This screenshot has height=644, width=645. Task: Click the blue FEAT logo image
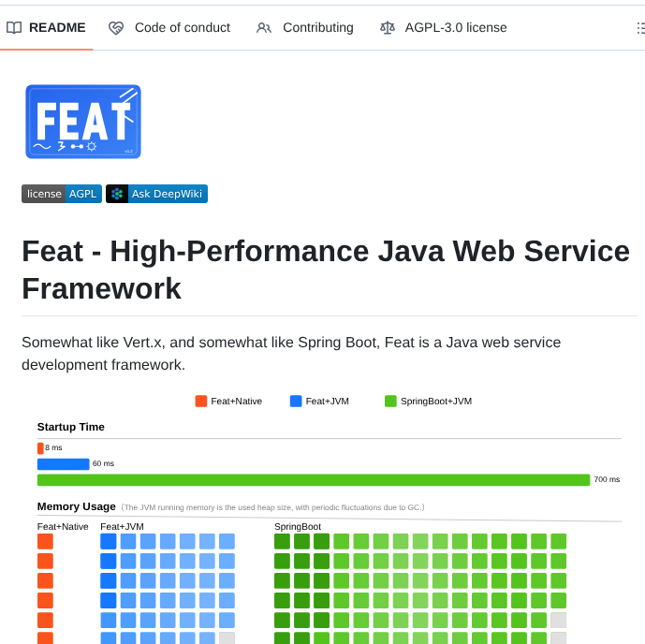(83, 122)
